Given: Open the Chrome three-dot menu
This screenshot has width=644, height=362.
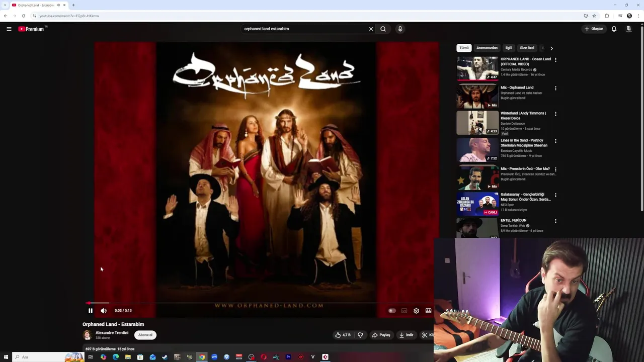Looking at the screenshot, I should 638,16.
